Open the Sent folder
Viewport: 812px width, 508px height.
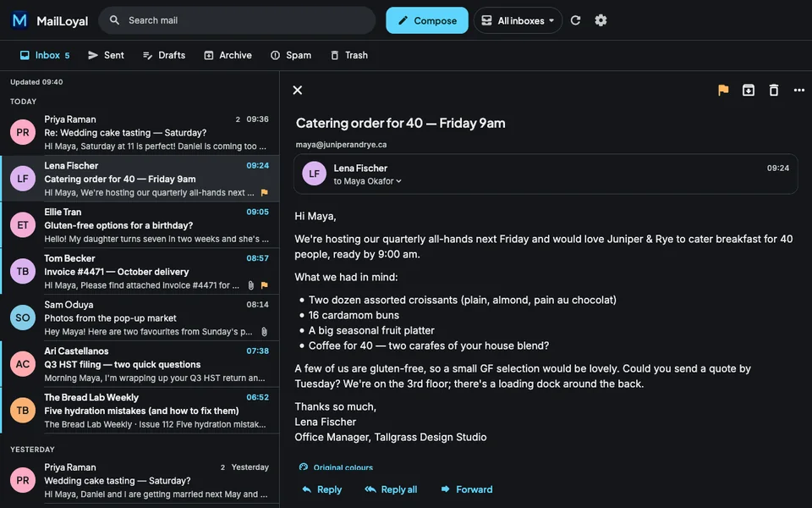(x=107, y=55)
